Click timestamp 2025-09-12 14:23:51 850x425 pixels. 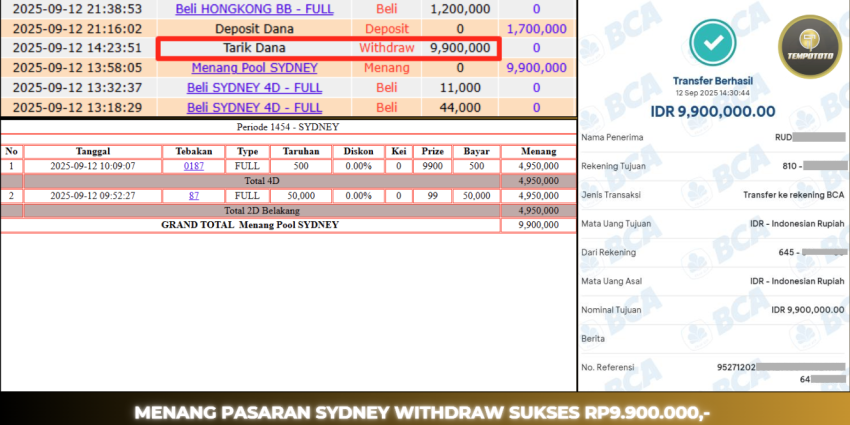click(78, 48)
